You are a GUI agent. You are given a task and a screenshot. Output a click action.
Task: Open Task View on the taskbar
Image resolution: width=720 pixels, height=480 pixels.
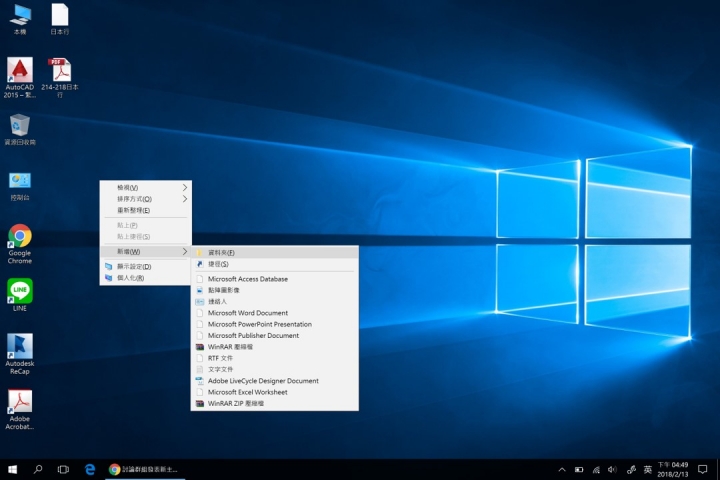pos(63,469)
